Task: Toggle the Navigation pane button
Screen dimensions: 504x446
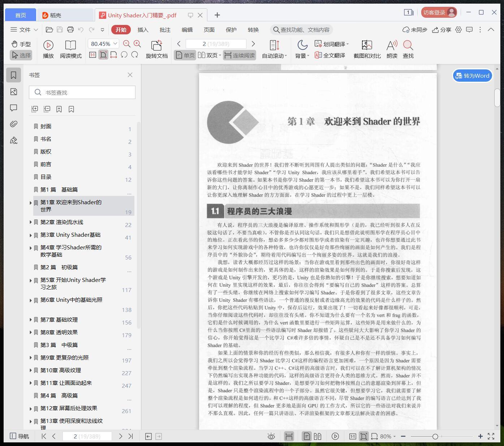Action: (x=19, y=436)
